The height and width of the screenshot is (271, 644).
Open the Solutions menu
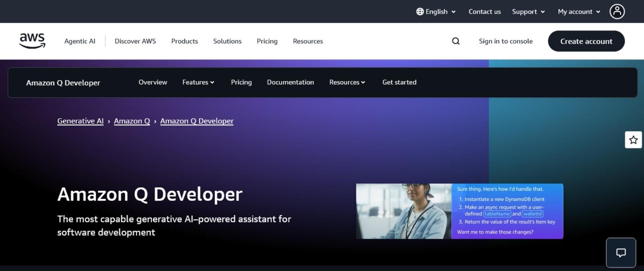pos(227,41)
